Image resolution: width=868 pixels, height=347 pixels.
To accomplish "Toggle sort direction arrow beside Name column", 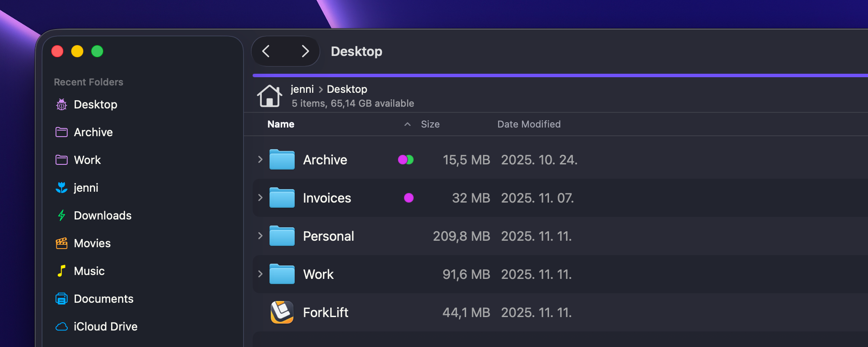I will (408, 124).
